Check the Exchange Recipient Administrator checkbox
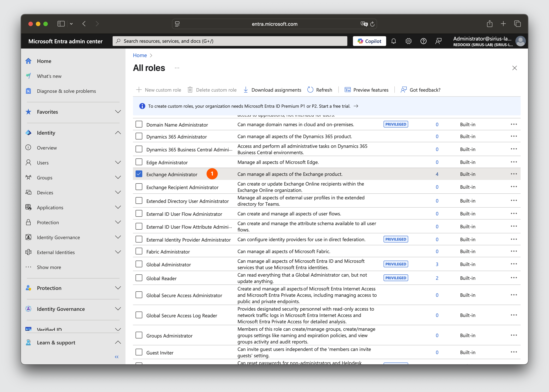 point(139,187)
